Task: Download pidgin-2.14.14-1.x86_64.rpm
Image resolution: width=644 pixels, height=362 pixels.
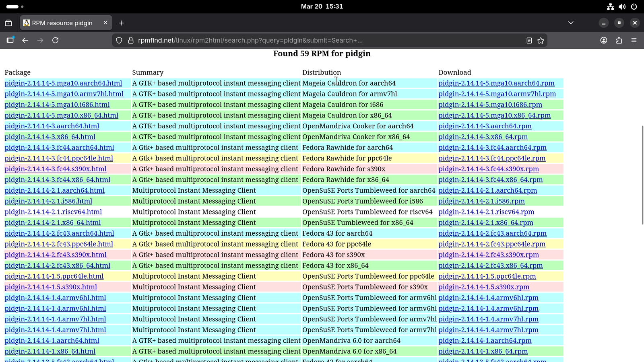Action: [483, 351]
